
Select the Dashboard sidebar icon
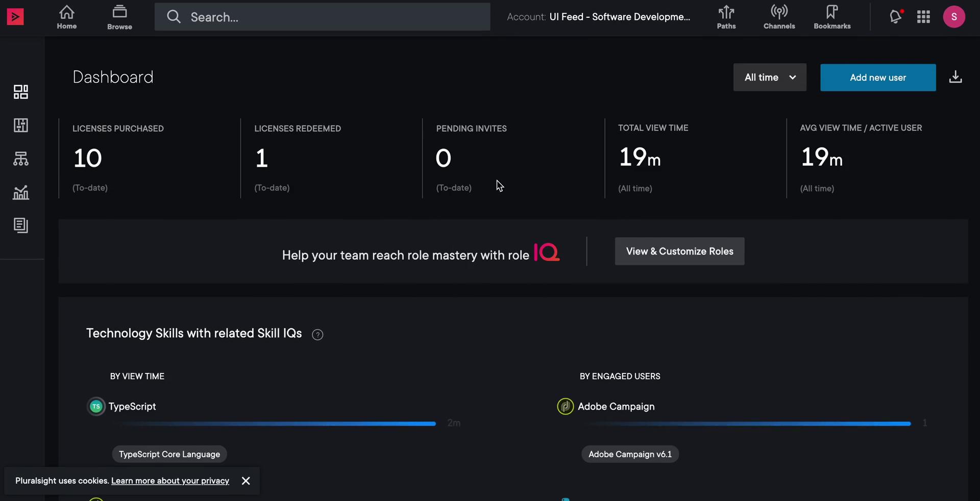pyautogui.click(x=21, y=92)
